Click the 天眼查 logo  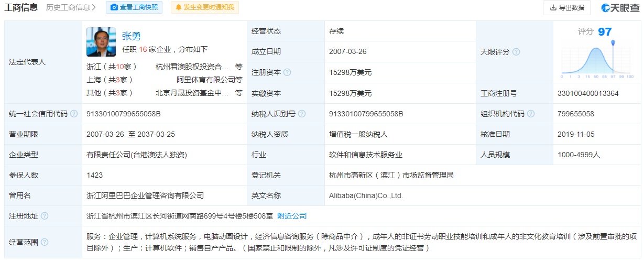click(x=620, y=7)
